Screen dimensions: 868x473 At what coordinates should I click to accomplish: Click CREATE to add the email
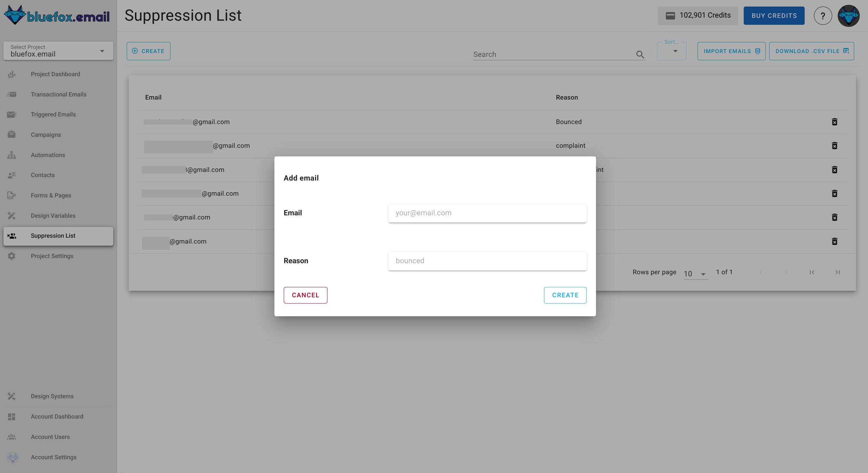565,295
